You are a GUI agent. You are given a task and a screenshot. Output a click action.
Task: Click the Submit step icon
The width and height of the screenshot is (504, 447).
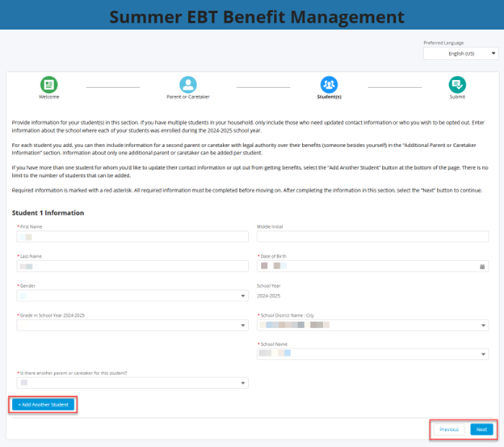click(457, 85)
